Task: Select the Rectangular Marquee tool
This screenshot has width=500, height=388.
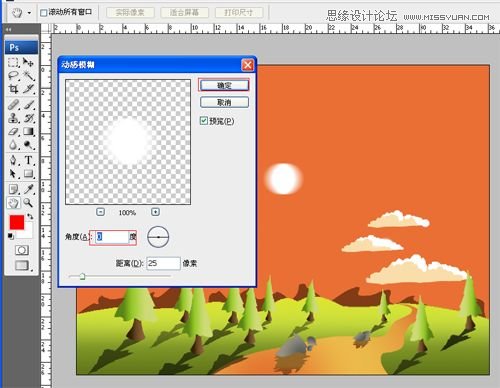Action: (13, 62)
